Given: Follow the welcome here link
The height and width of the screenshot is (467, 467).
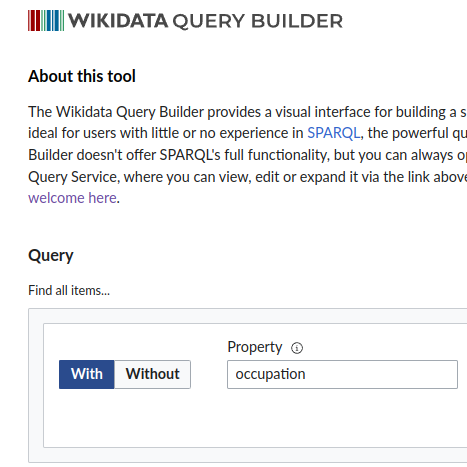Looking at the screenshot, I should [x=73, y=198].
